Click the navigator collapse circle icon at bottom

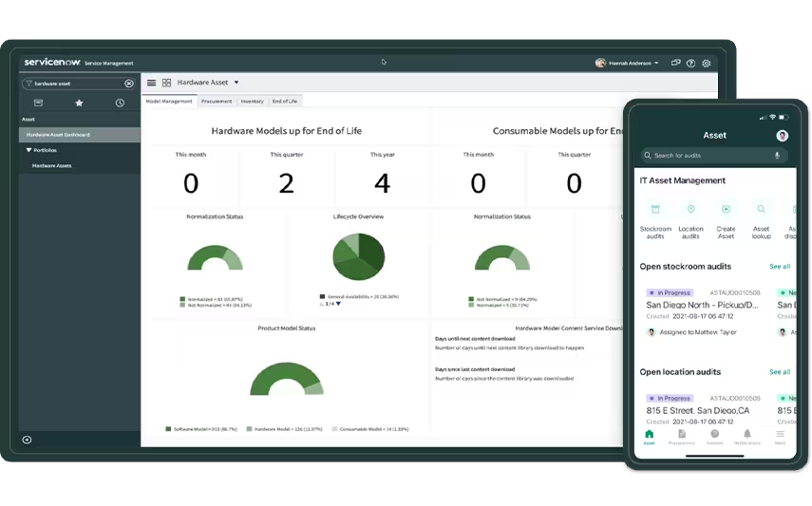[27, 440]
